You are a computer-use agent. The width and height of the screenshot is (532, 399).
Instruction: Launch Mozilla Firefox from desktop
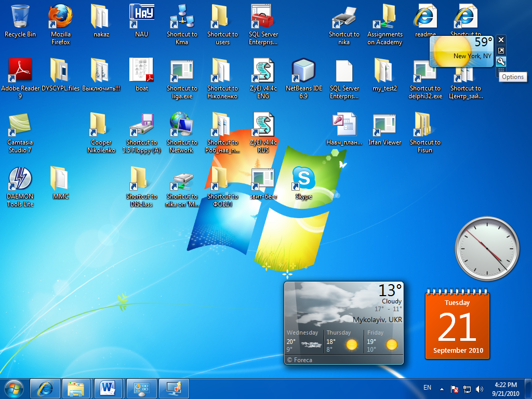click(x=60, y=24)
